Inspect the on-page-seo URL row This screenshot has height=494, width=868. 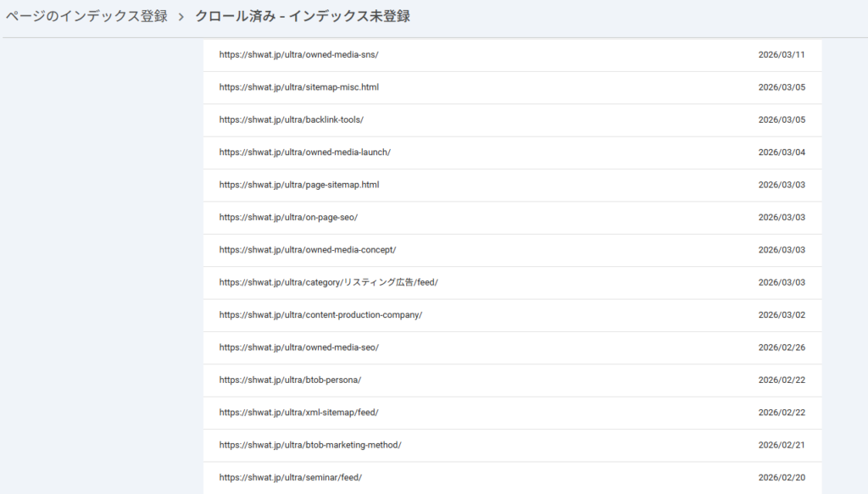tap(288, 217)
